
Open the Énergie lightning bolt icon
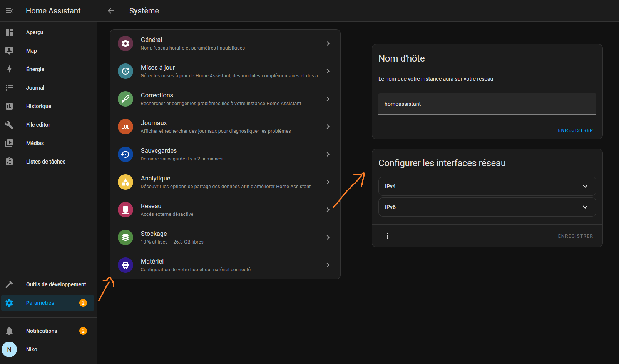tap(9, 69)
